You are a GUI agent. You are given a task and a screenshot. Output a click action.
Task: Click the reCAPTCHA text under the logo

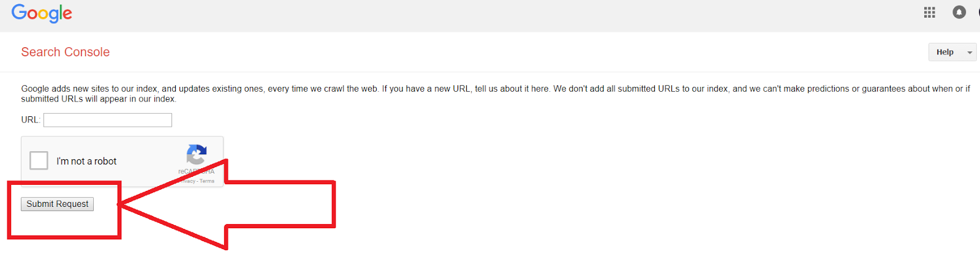pyautogui.click(x=196, y=172)
